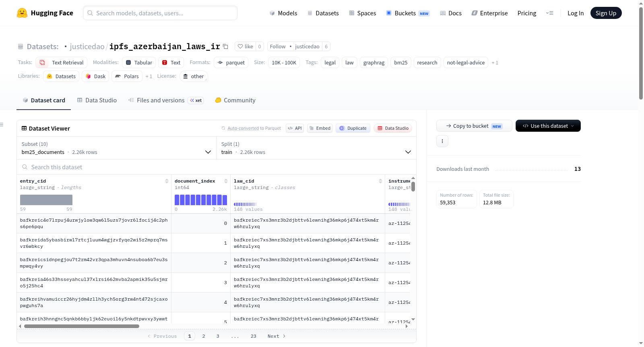644x347 pixels.
Task: Select the not-legal-advice tag
Action: coord(466,62)
